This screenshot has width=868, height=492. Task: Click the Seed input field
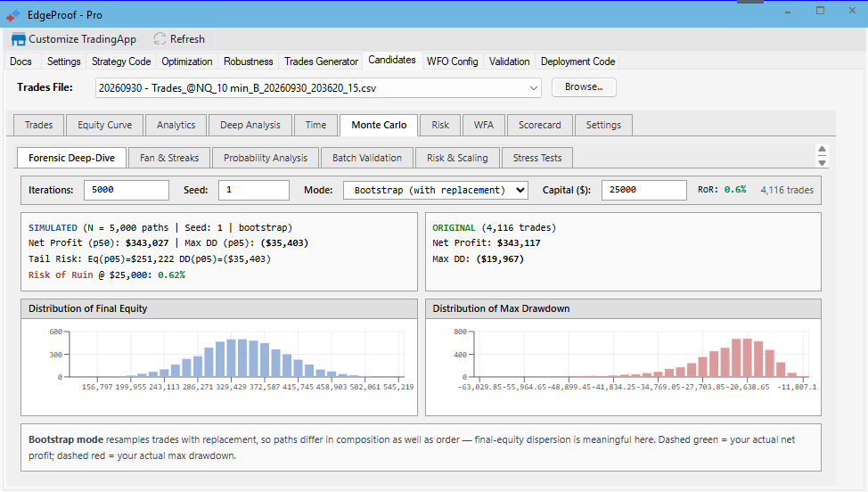253,190
